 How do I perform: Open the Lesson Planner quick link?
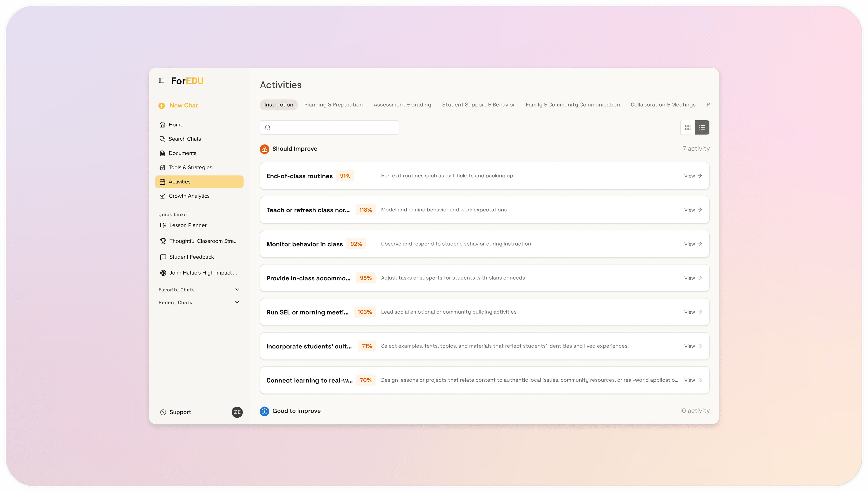(188, 225)
